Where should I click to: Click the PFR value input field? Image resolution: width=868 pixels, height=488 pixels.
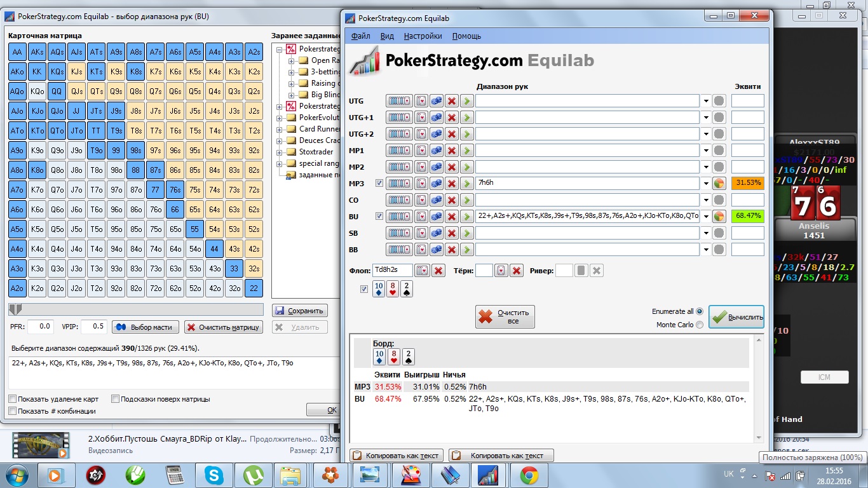pyautogui.click(x=41, y=327)
